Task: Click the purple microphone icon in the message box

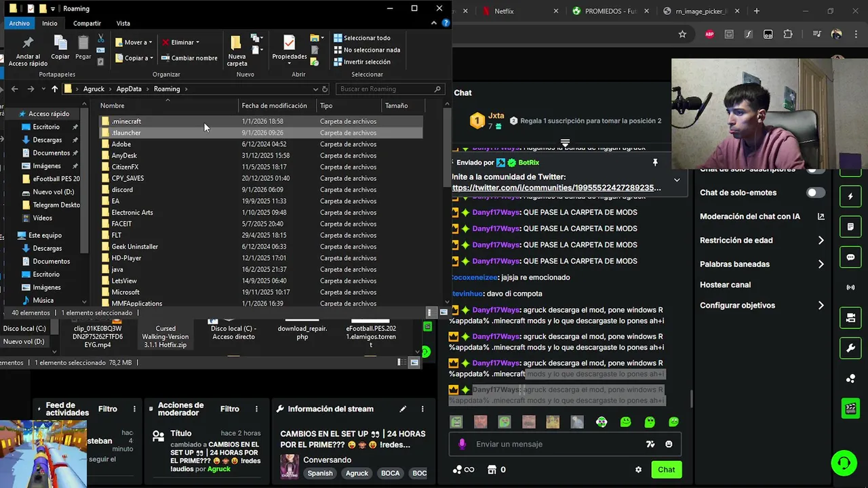Action: click(462, 444)
